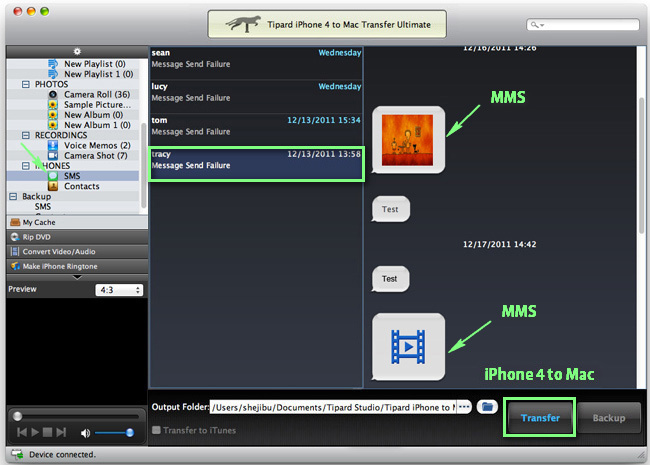This screenshot has height=465, width=650.
Task: Click the New Playlist (0) playlist icon
Action: (53, 64)
